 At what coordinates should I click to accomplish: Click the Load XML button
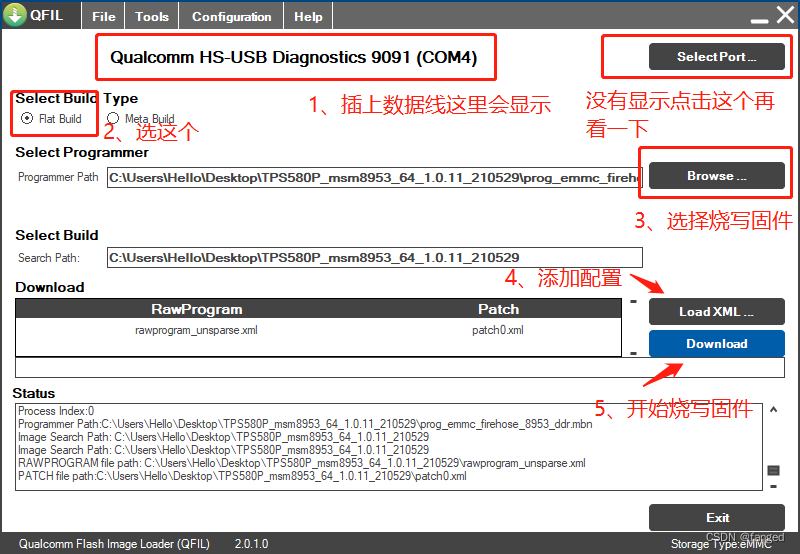click(x=716, y=312)
